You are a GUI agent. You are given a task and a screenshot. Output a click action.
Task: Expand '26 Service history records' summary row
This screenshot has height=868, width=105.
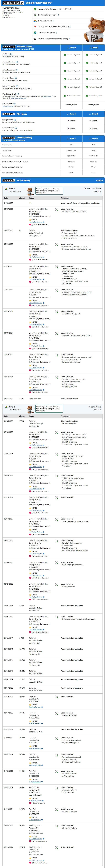[x=48, y=15]
